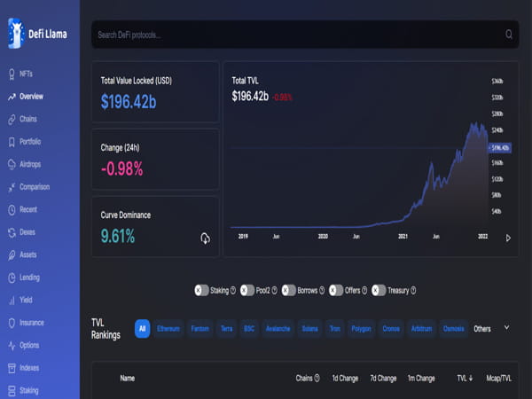This screenshot has width=532, height=399.
Task: Filter rankings by Polygon
Action: pyautogui.click(x=362, y=329)
